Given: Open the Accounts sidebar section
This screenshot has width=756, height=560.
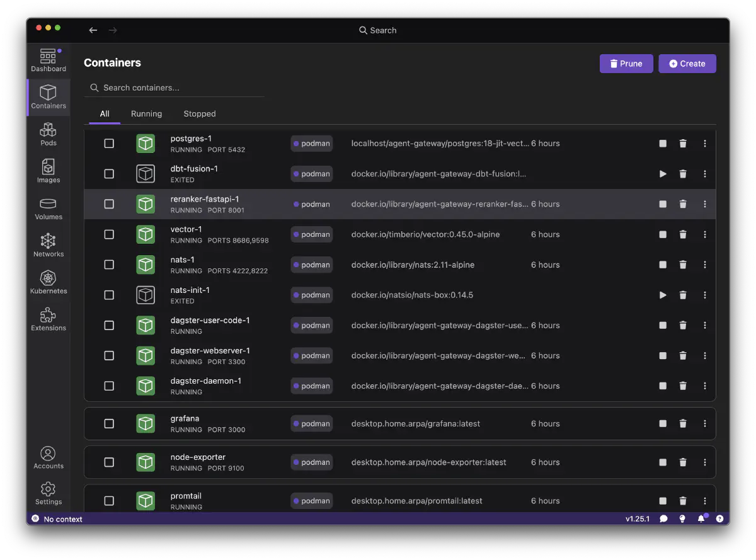Looking at the screenshot, I should tap(49, 458).
